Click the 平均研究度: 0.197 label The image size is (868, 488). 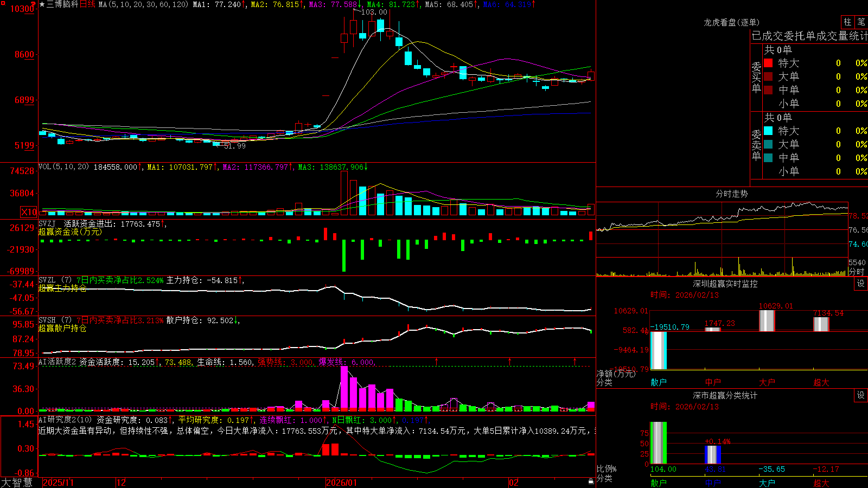click(x=216, y=420)
